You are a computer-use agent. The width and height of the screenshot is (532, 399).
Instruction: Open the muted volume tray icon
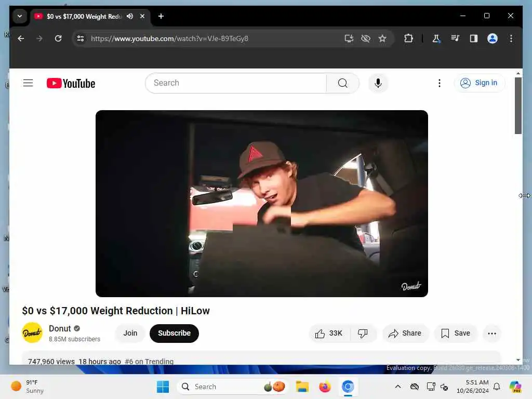[x=444, y=387]
